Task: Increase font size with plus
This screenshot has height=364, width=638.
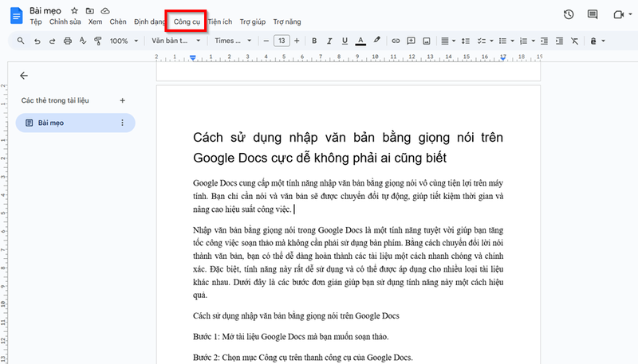Action: click(x=297, y=41)
